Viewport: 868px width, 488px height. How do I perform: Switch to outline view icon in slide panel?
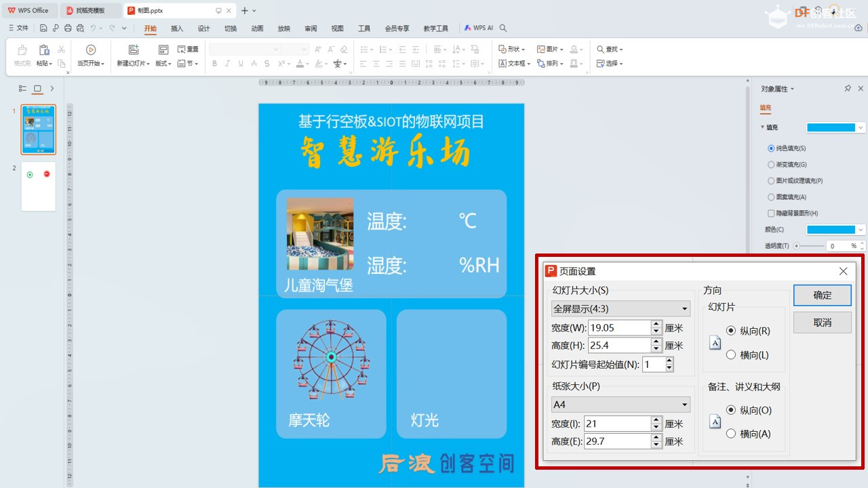[x=22, y=89]
